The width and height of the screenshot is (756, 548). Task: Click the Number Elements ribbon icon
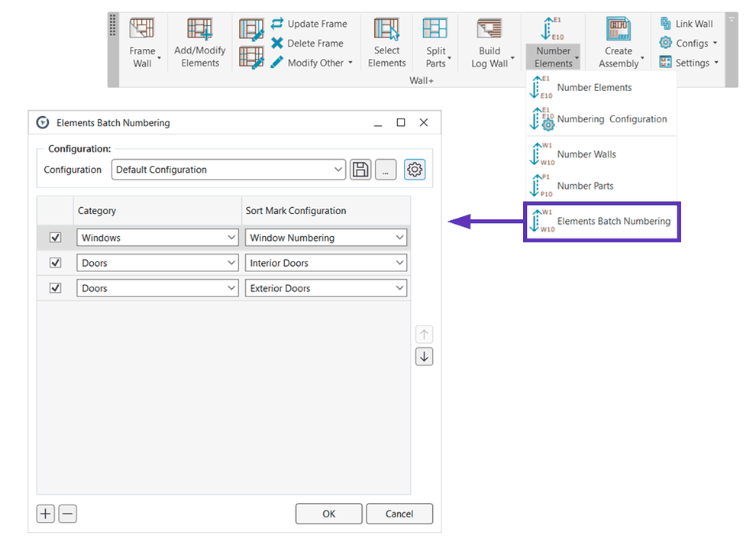(x=553, y=29)
